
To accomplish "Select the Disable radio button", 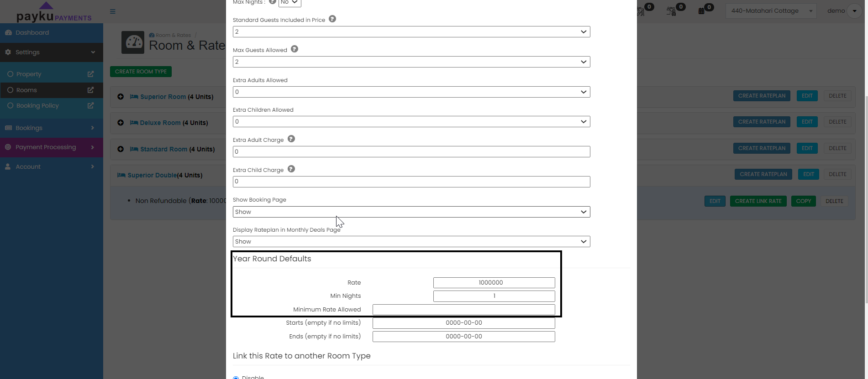I will [x=236, y=378].
